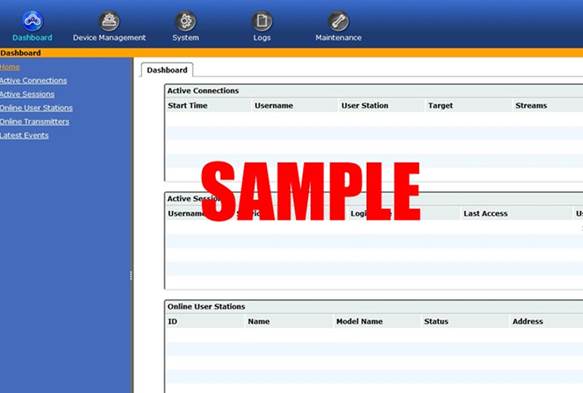The image size is (583, 393).
Task: Sort sessions by Last Access column
Action: click(x=486, y=213)
